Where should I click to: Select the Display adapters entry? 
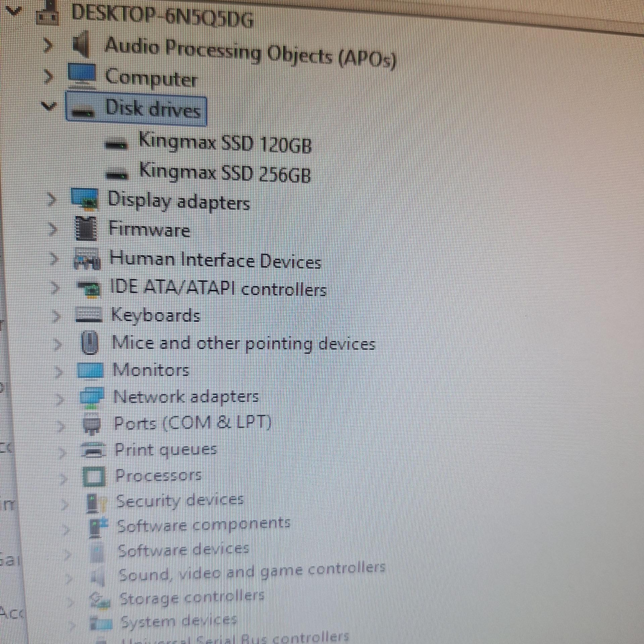tap(179, 201)
